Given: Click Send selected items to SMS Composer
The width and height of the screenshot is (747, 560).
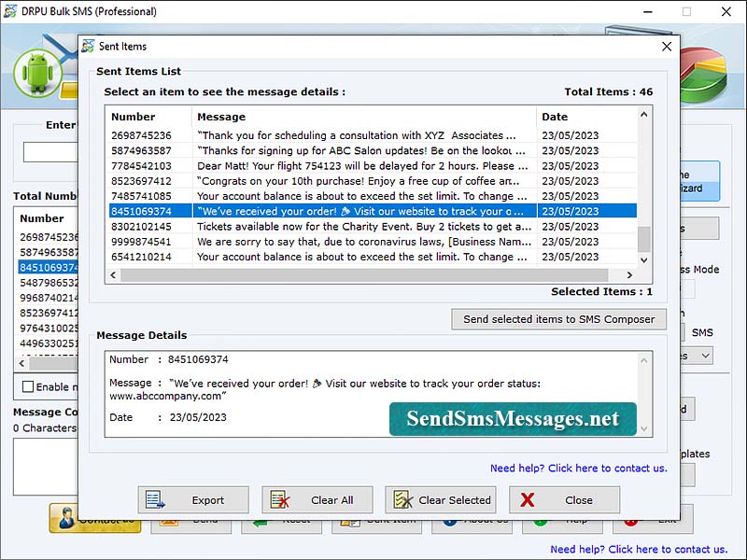Looking at the screenshot, I should (x=558, y=318).
